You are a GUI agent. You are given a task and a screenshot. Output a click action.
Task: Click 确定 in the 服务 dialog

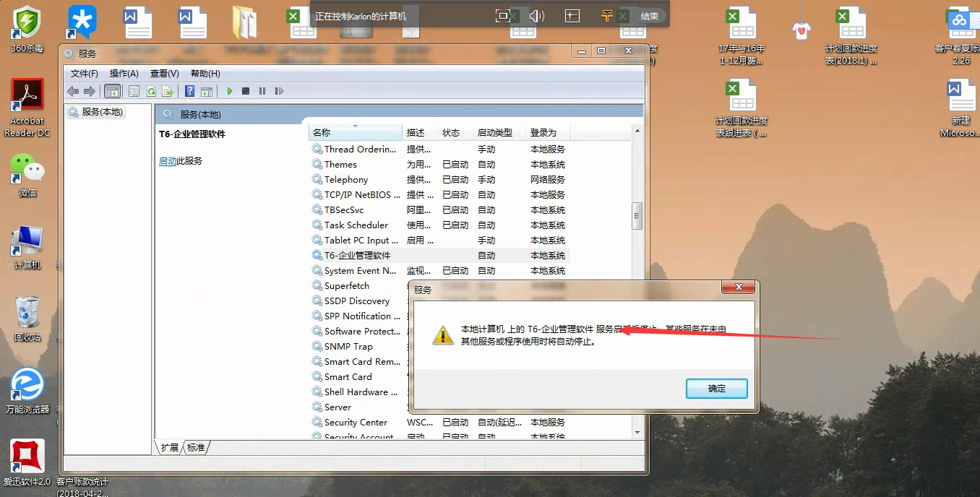click(x=716, y=388)
